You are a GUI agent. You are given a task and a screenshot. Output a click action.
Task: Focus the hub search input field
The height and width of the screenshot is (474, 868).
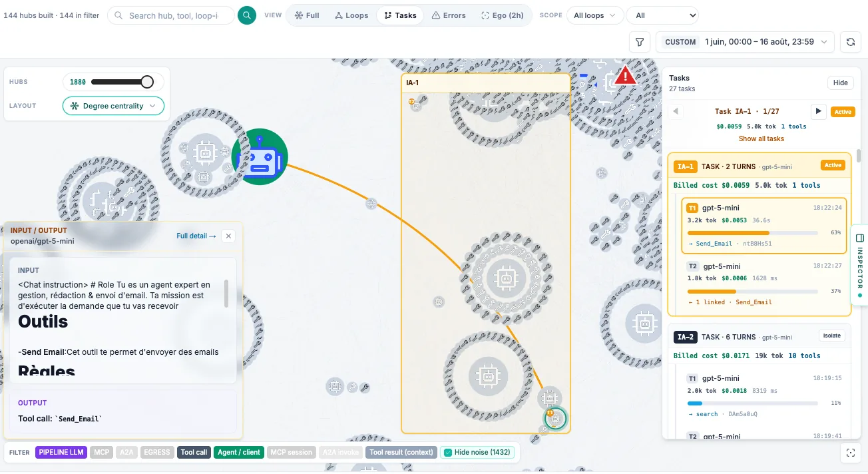[171, 15]
